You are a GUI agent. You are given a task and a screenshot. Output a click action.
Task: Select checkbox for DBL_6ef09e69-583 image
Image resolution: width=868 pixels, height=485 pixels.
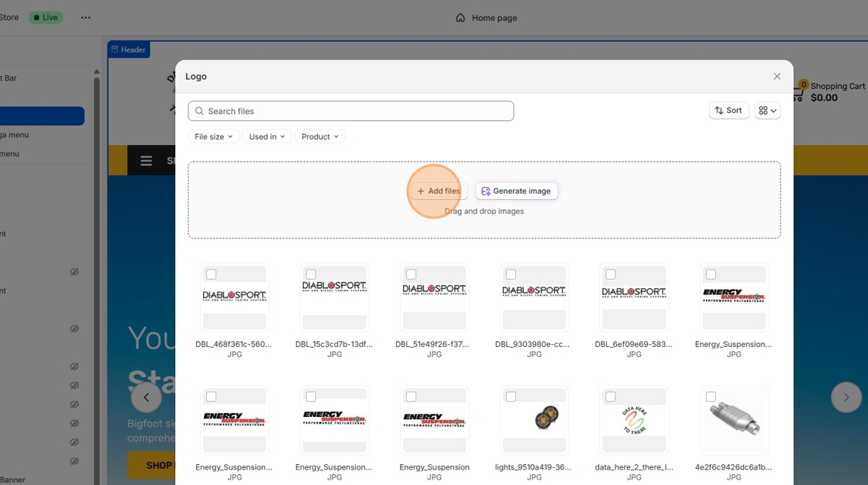click(611, 274)
